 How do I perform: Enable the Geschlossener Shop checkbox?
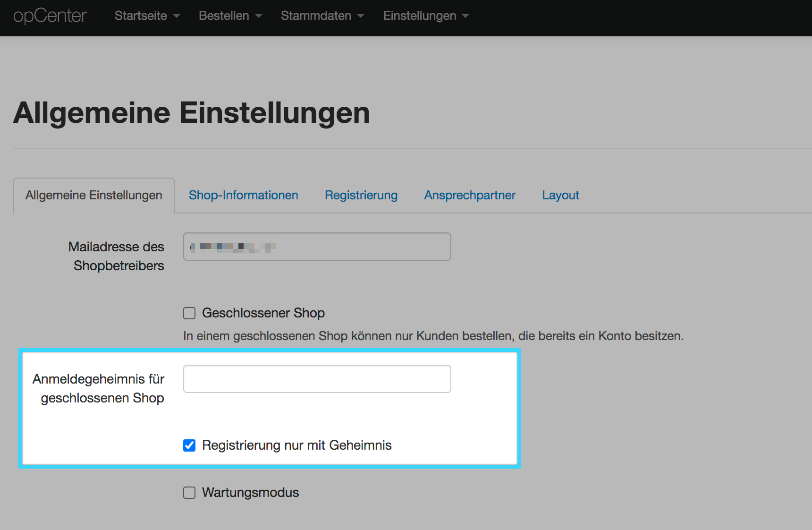(x=189, y=313)
